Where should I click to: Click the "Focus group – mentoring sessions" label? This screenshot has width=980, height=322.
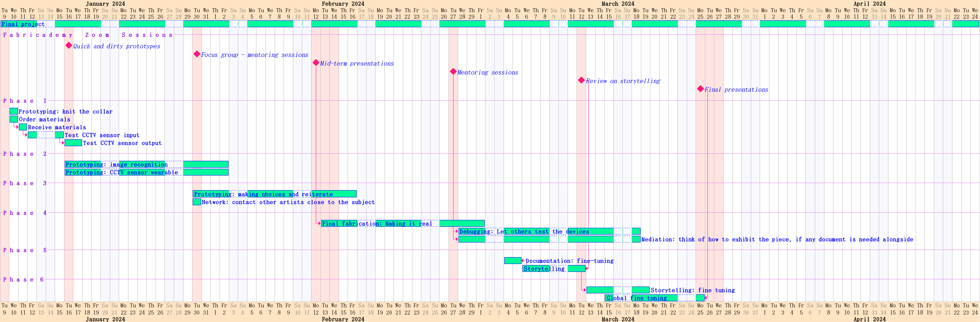click(255, 55)
